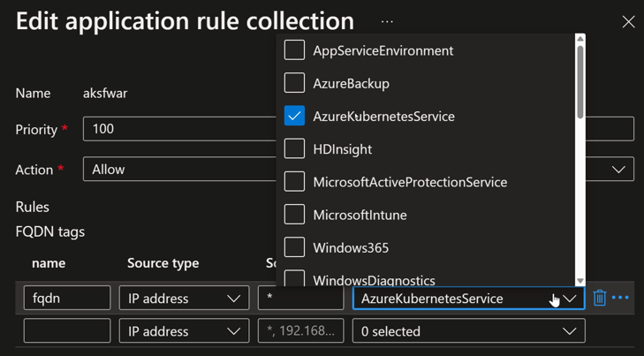Toggle the Windows365 checkbox

[x=294, y=247]
